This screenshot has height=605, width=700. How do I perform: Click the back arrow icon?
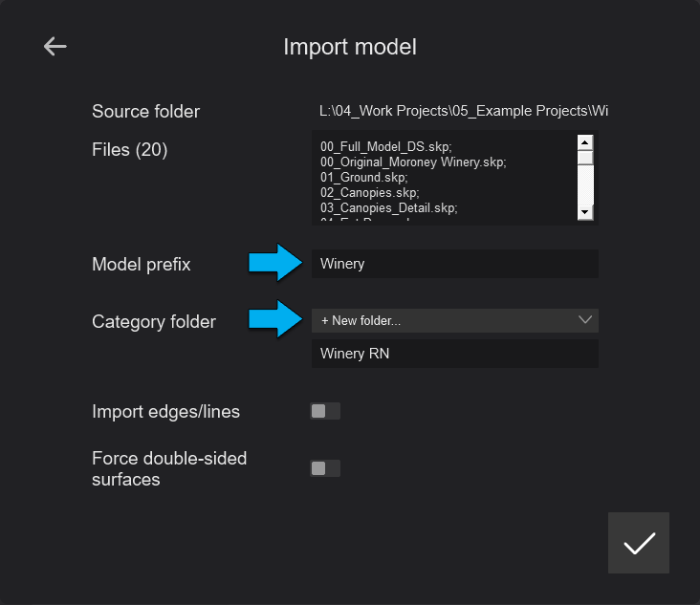tap(55, 46)
